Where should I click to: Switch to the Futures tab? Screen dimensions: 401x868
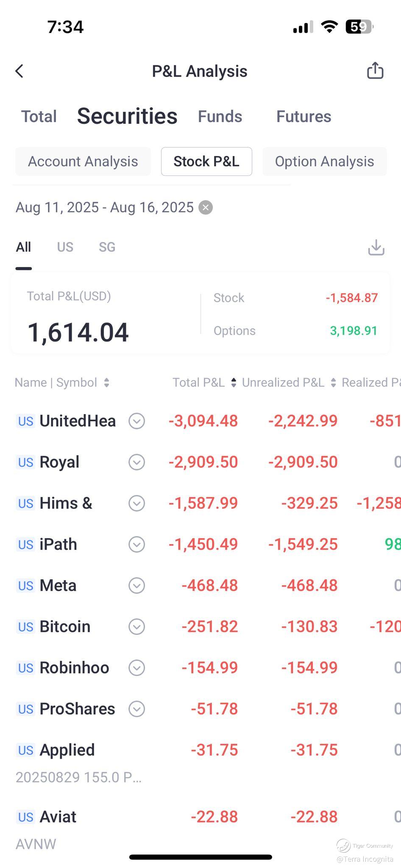[x=304, y=117]
